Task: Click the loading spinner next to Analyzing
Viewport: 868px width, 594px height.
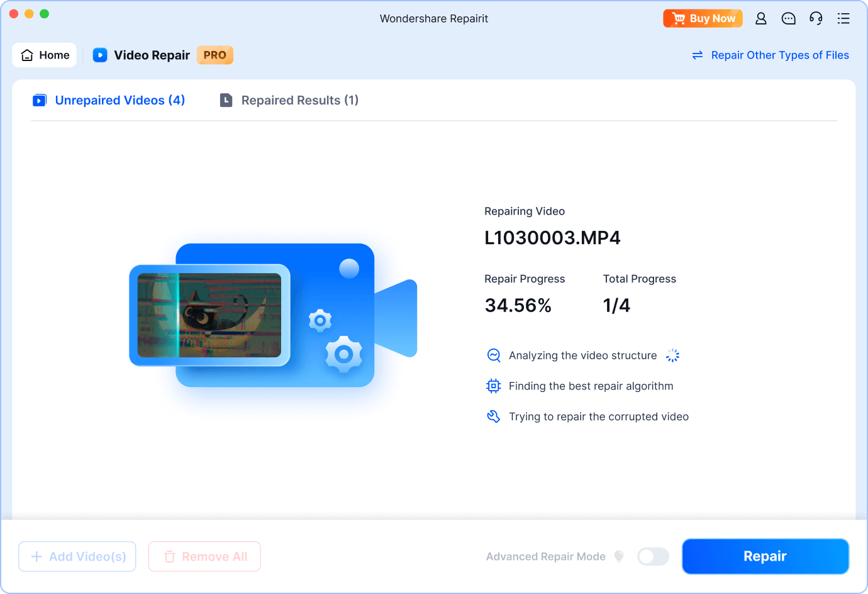Action: (673, 356)
